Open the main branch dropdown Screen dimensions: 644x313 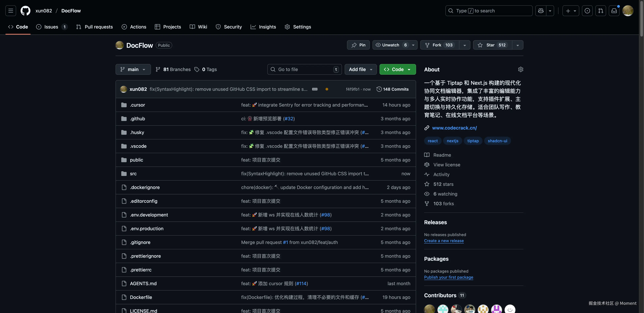(x=133, y=69)
